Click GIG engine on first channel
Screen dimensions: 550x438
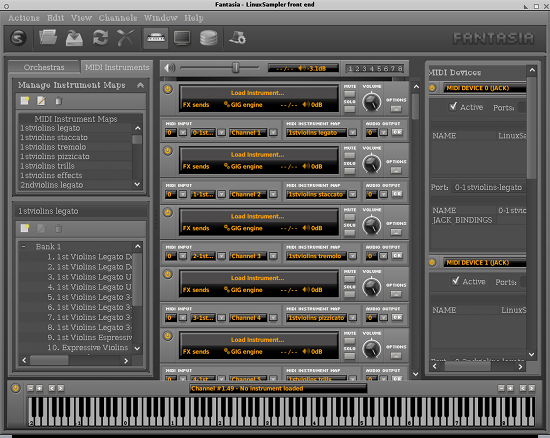pyautogui.click(x=243, y=105)
